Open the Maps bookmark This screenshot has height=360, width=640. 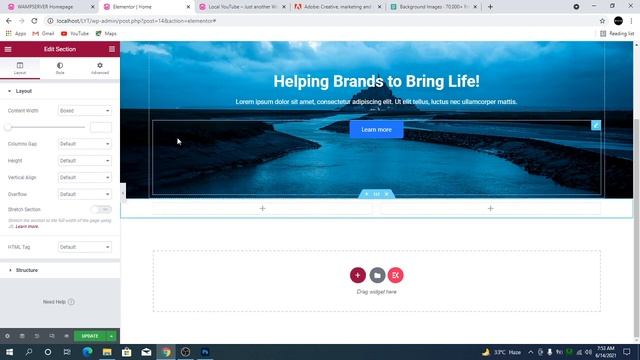(x=106, y=33)
